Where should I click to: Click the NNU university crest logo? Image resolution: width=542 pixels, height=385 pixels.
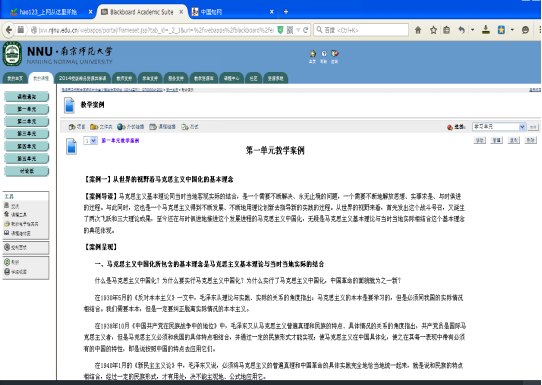[12, 54]
